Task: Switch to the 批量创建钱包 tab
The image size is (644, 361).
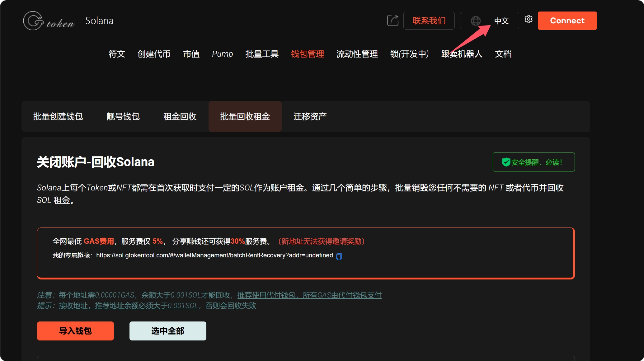Action: point(58,116)
